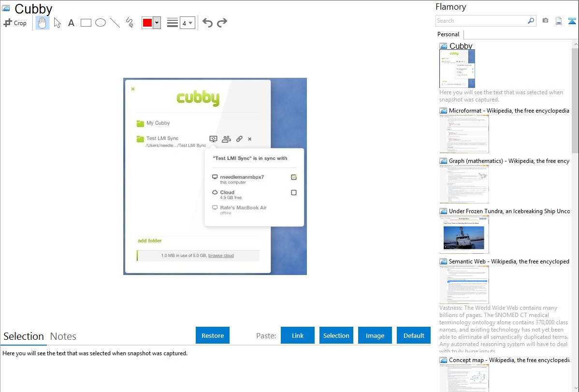Open the Graph (mathematics) snapshot thumbnail
Viewport: 579px width, 392px height.
(464, 184)
